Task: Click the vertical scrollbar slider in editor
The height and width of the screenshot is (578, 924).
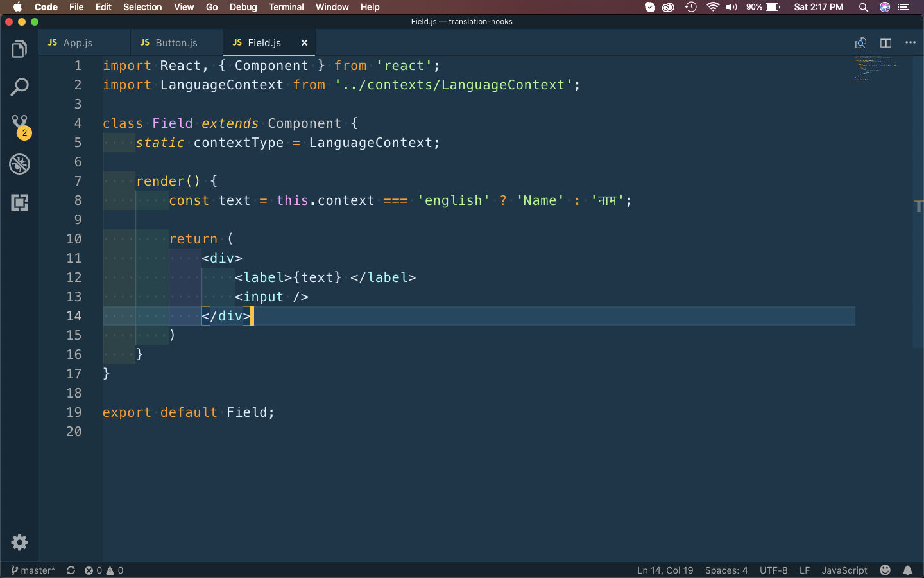Action: (918, 202)
